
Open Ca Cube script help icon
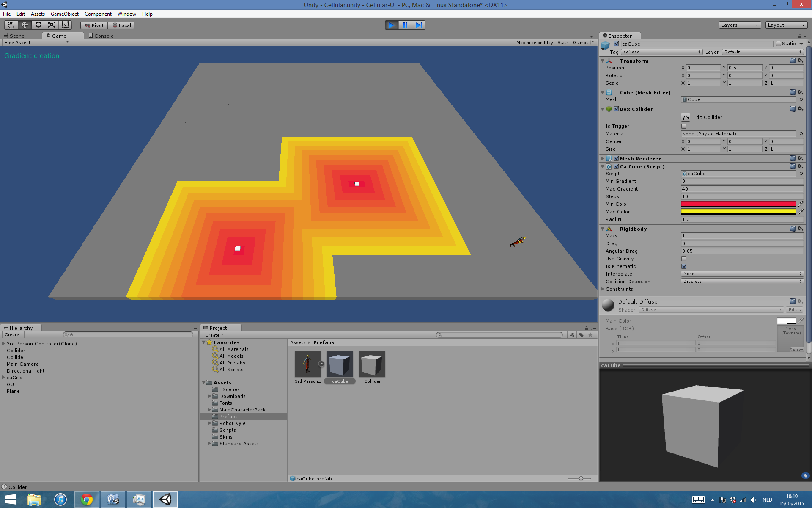click(793, 166)
